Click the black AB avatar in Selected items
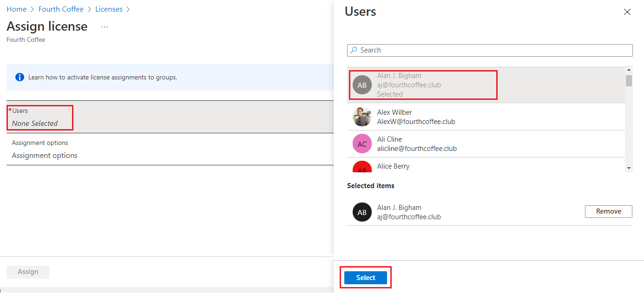Screen dimensions: 644x294 (362, 212)
